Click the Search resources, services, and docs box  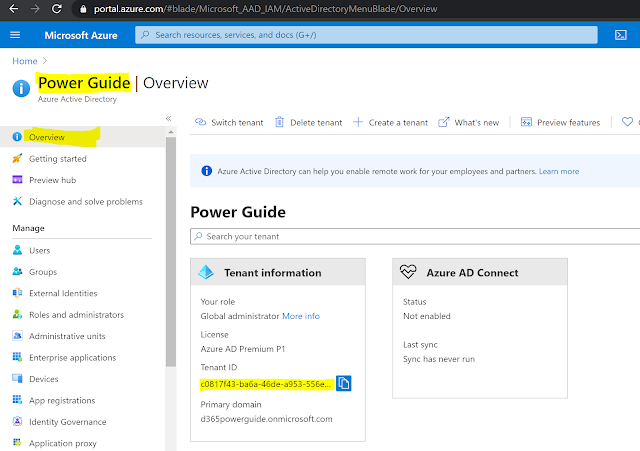tap(366, 35)
